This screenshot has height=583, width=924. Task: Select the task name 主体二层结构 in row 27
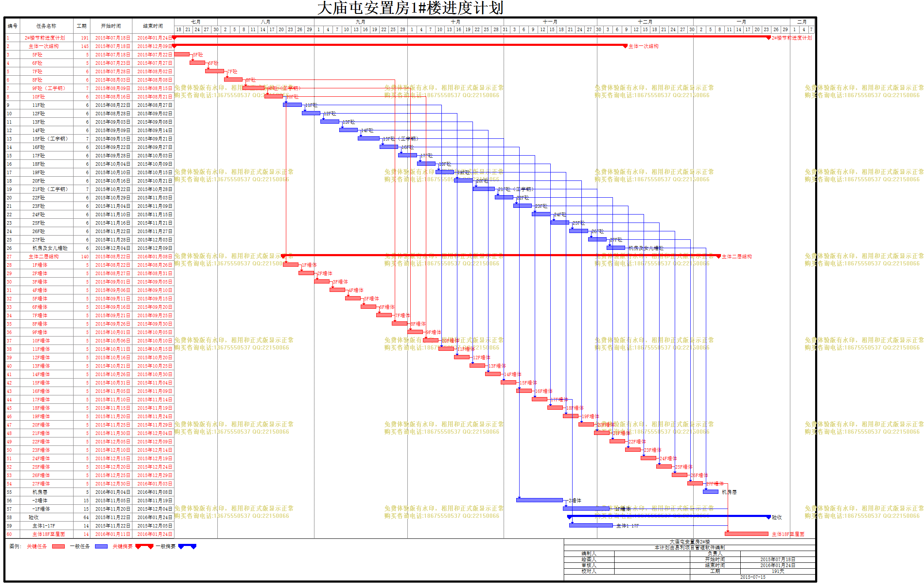44,257
